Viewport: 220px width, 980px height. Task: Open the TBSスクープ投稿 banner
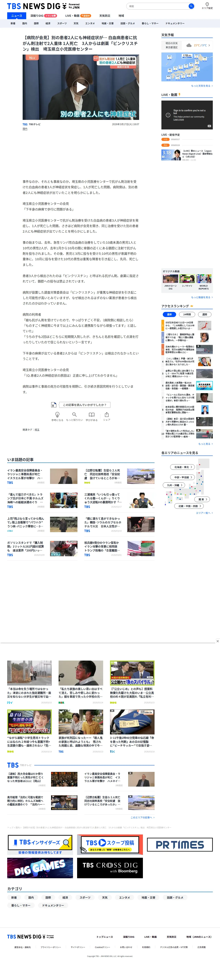(x=110, y=845)
